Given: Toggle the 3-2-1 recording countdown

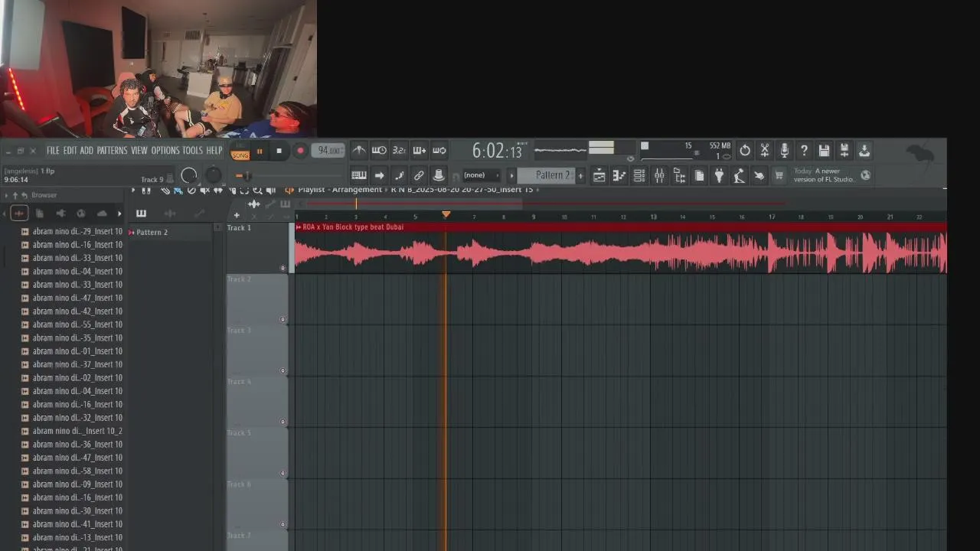Looking at the screenshot, I should [399, 151].
